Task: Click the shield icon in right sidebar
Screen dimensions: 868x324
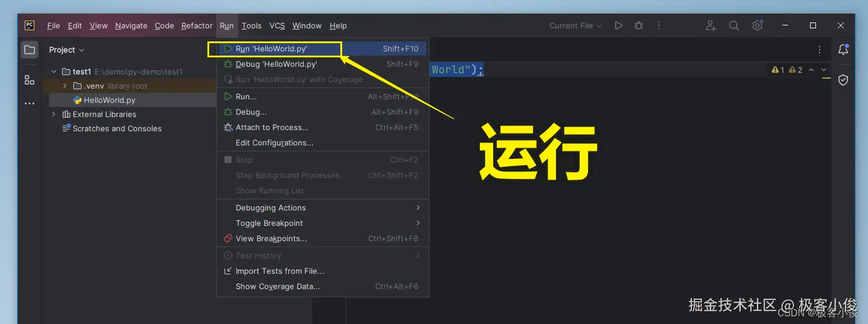Action: [843, 80]
